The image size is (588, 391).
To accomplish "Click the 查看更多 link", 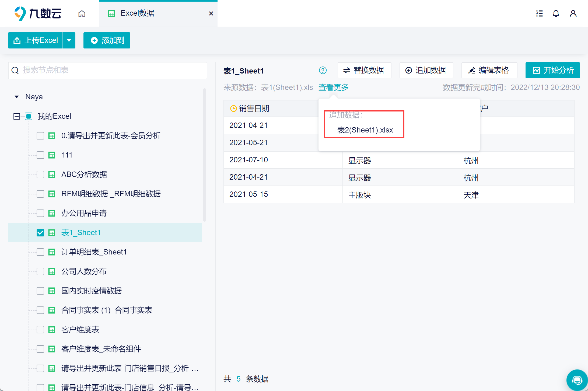I will (333, 88).
